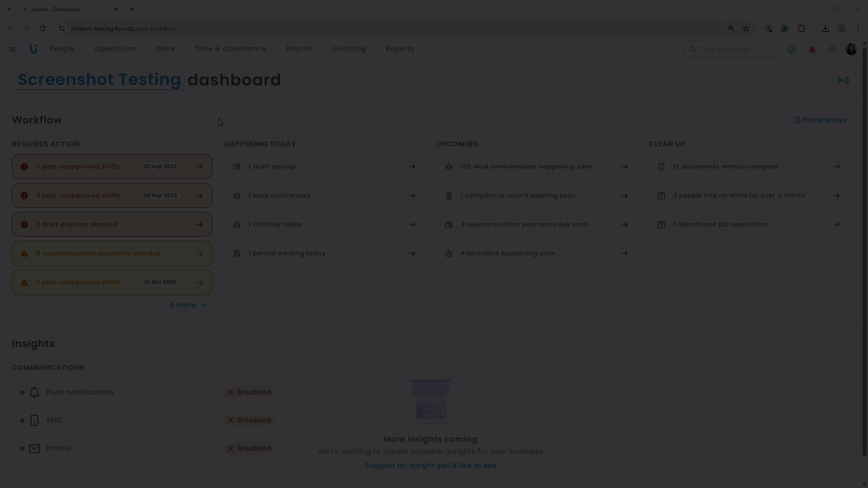Click the Push notifications Disabled badge

[249, 392]
